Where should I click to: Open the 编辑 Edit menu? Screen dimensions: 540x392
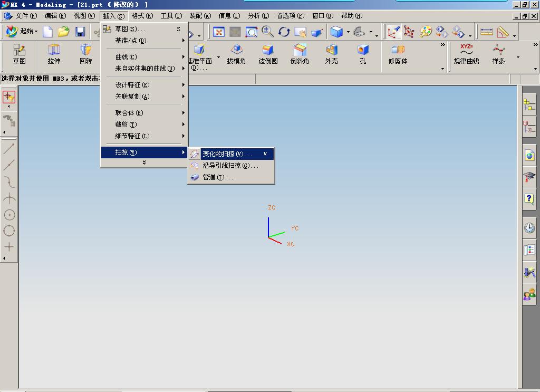pos(55,16)
